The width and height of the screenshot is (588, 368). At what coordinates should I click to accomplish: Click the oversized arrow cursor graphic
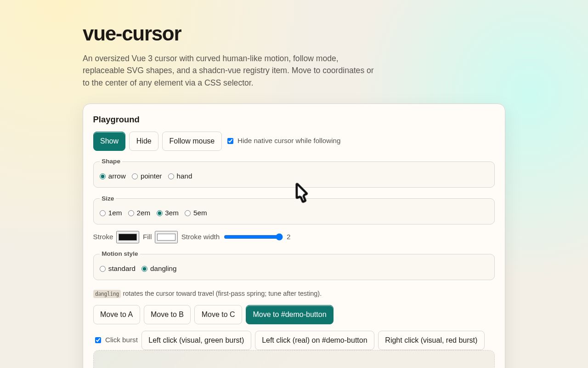pyautogui.click(x=301, y=193)
